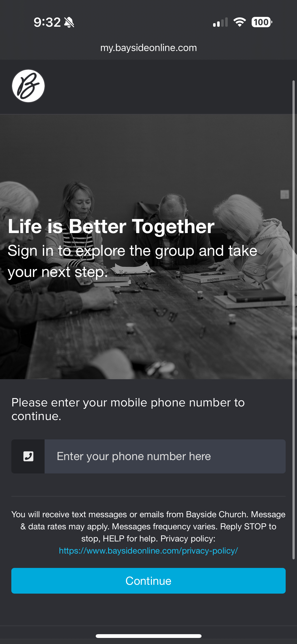
Task: Focus the phone number input field
Action: [x=165, y=456]
